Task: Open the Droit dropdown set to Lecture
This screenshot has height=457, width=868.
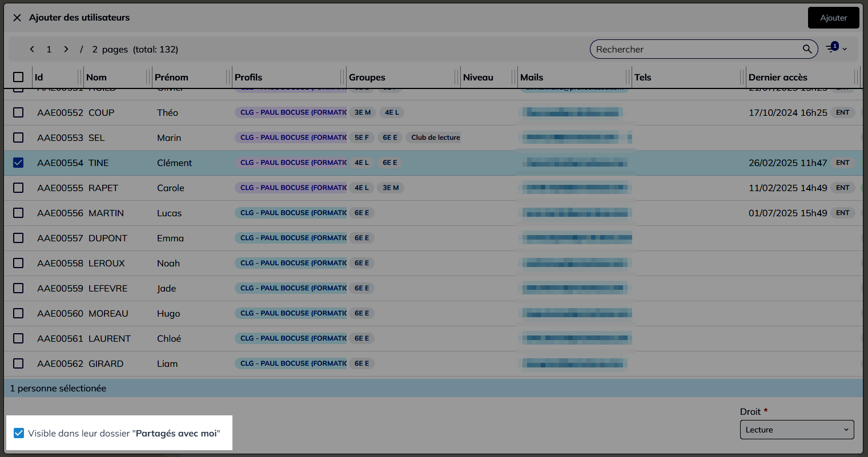Action: point(797,430)
